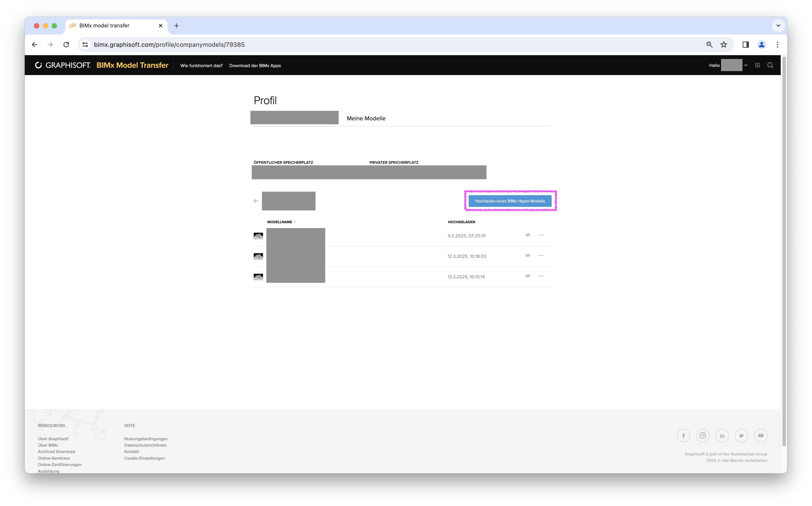Open the browser zoom magnifier icon
This screenshot has width=812, height=506.
point(709,45)
